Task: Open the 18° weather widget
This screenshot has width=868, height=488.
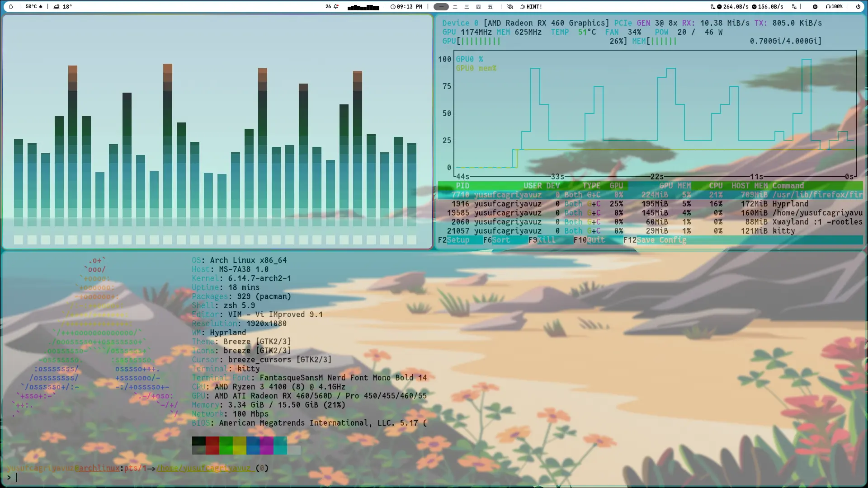Action: pyautogui.click(x=63, y=7)
